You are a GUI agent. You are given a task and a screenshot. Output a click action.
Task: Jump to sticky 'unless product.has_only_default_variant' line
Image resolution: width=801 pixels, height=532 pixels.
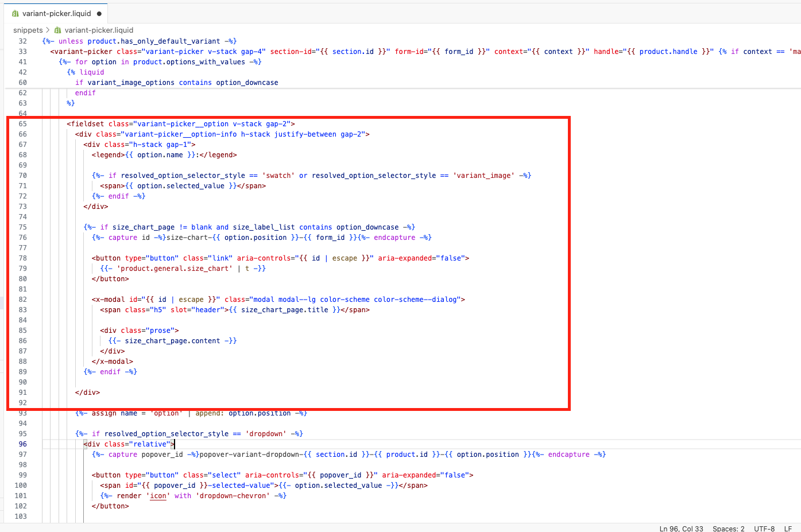pos(139,41)
